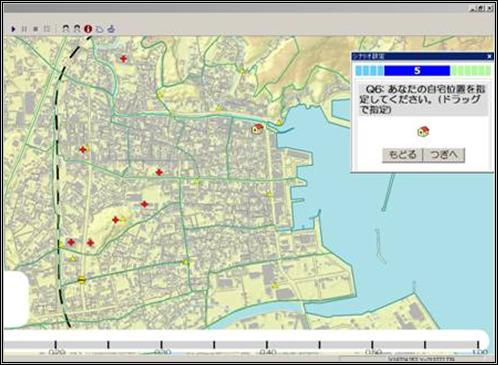The image size is (498, 365).
Task: Click the timeline tick labeled 0:30
Action: [x=161, y=344]
